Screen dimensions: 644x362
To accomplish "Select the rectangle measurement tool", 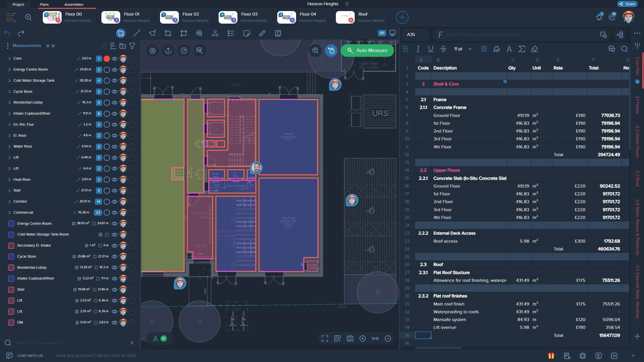I will [168, 33].
